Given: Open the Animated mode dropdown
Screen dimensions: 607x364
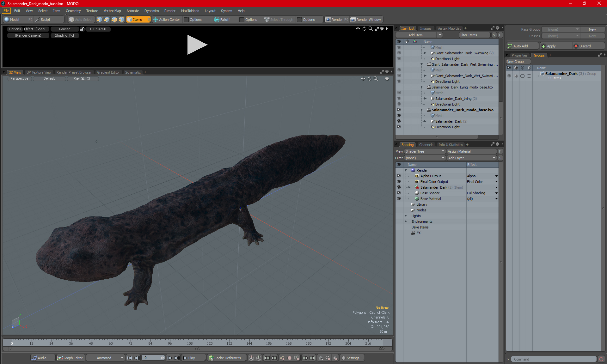Looking at the screenshot, I should pos(106,358).
